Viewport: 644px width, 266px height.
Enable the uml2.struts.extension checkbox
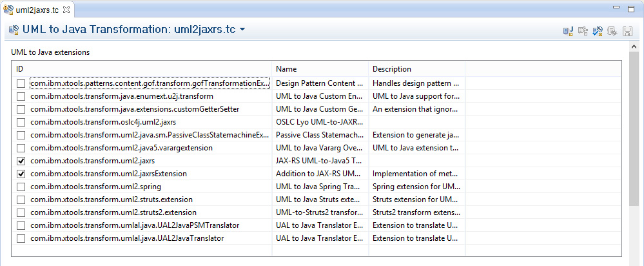tap(21, 200)
